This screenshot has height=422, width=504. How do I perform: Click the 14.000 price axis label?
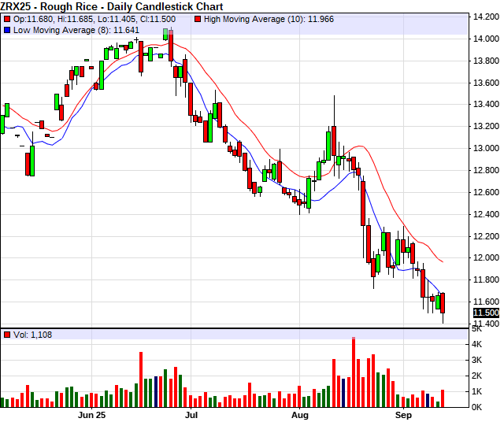tap(486, 39)
